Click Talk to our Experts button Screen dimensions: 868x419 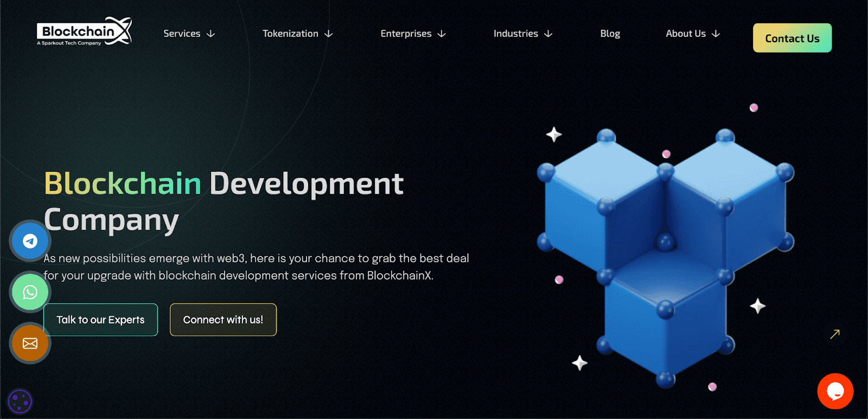[100, 320]
